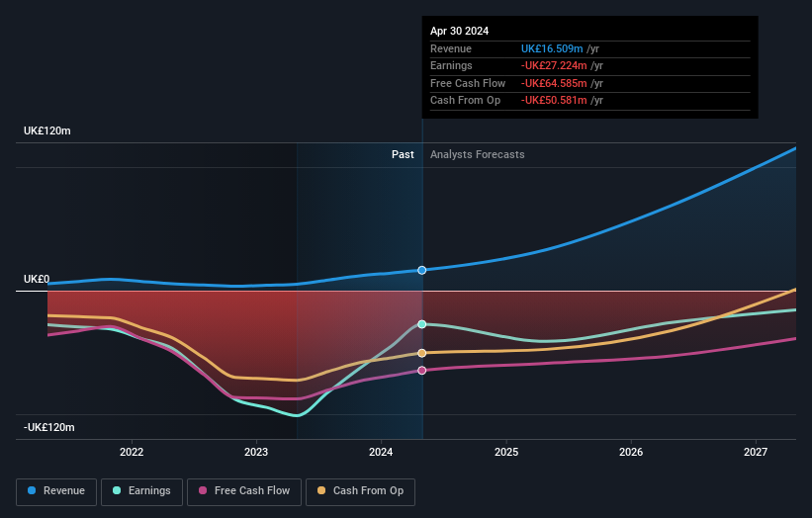812x518 pixels.
Task: Click the -UK£27.224m earnings value
Action: [554, 65]
